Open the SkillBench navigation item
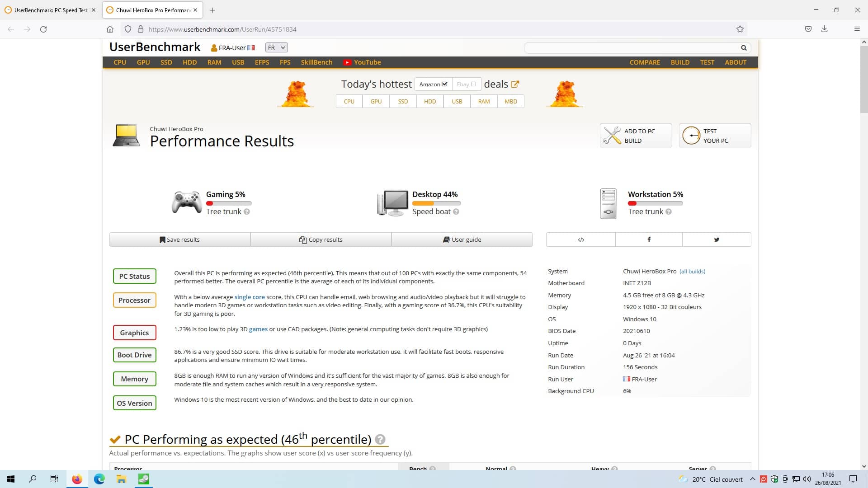Image resolution: width=868 pixels, height=488 pixels. click(x=316, y=62)
